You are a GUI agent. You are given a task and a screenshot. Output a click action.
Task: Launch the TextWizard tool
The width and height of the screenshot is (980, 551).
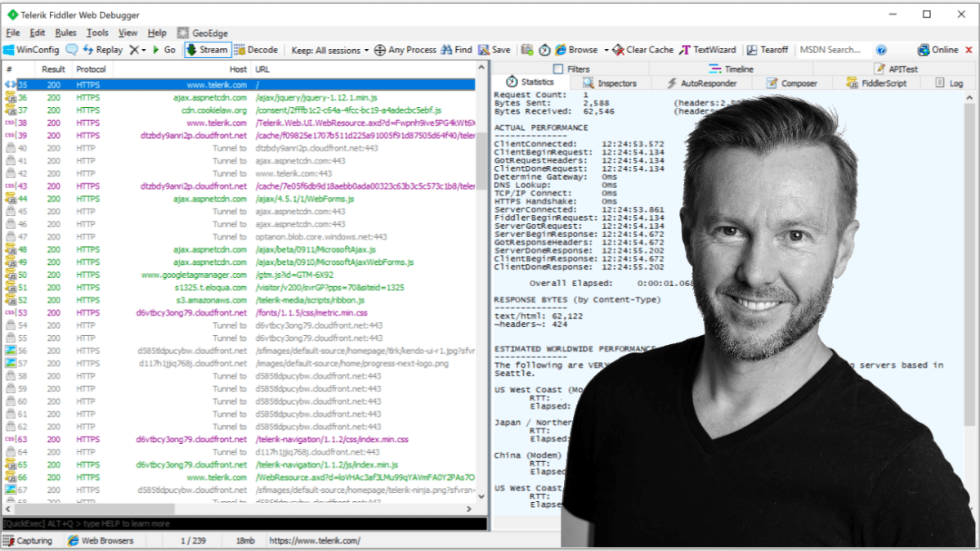pyautogui.click(x=708, y=49)
